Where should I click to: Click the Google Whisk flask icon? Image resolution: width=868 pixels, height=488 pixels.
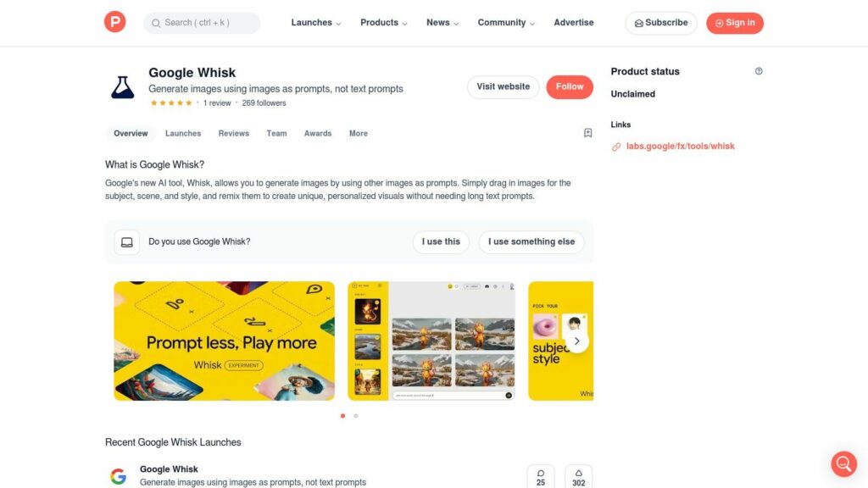pos(122,87)
